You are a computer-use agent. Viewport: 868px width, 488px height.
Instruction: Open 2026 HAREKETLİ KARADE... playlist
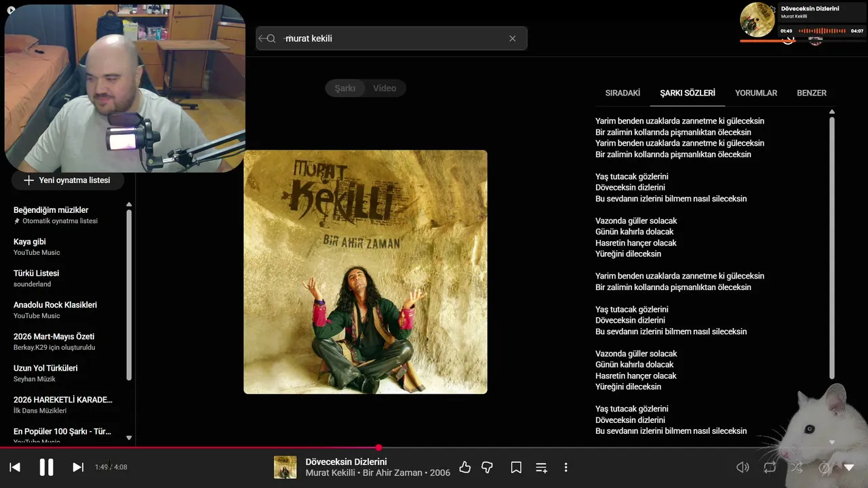coord(64,405)
